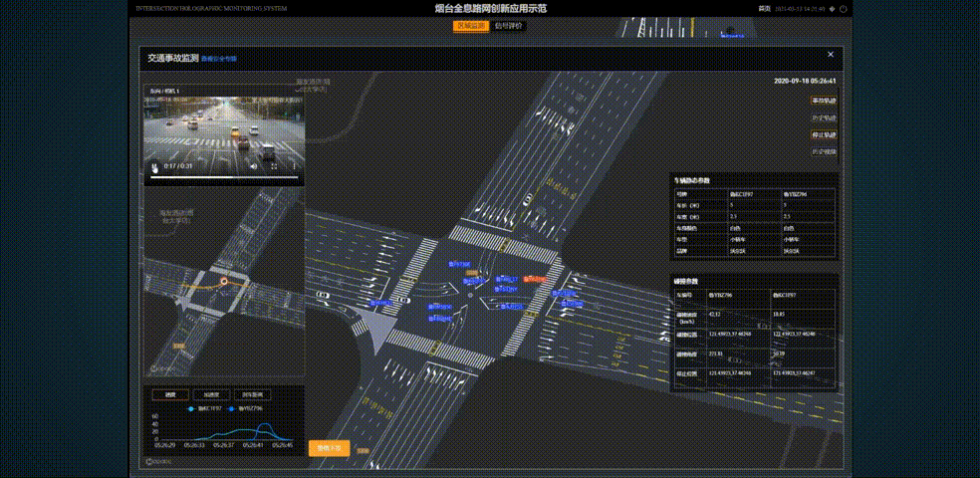Pause the accident video playback
980x478 pixels.
(154, 166)
